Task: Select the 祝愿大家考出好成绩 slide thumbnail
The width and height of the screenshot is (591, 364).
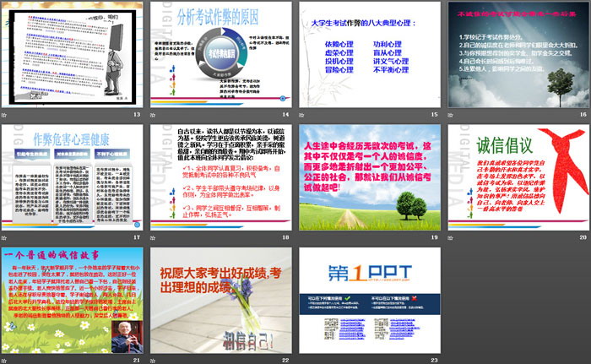Action: pos(221,301)
